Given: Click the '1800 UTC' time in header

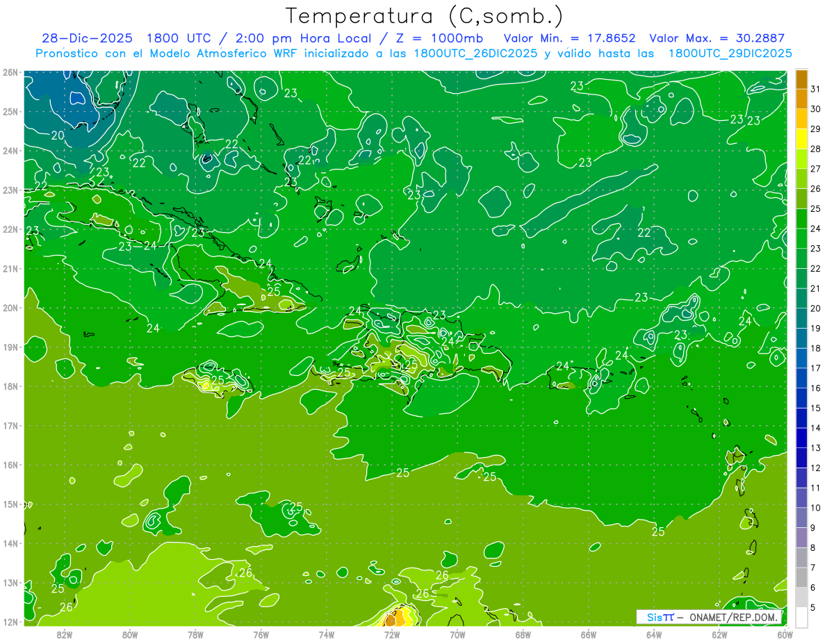Looking at the screenshot, I should coord(179,38).
